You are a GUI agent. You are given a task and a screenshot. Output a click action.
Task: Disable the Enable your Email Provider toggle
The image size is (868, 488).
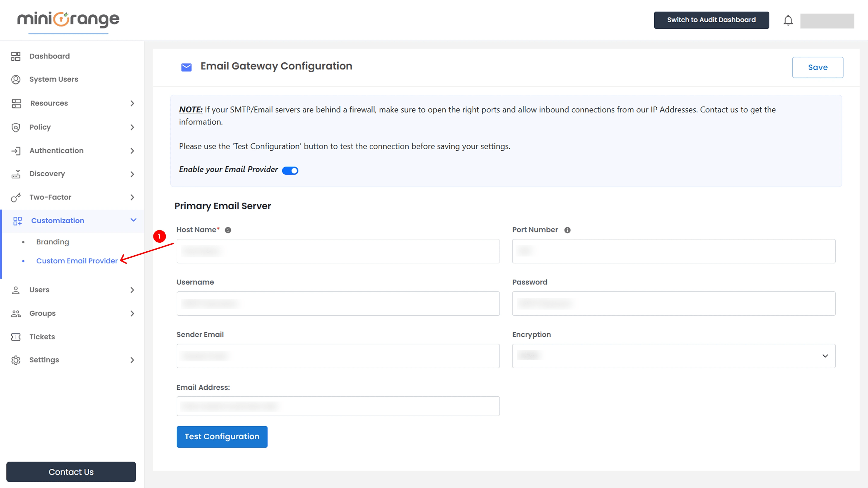click(x=290, y=170)
